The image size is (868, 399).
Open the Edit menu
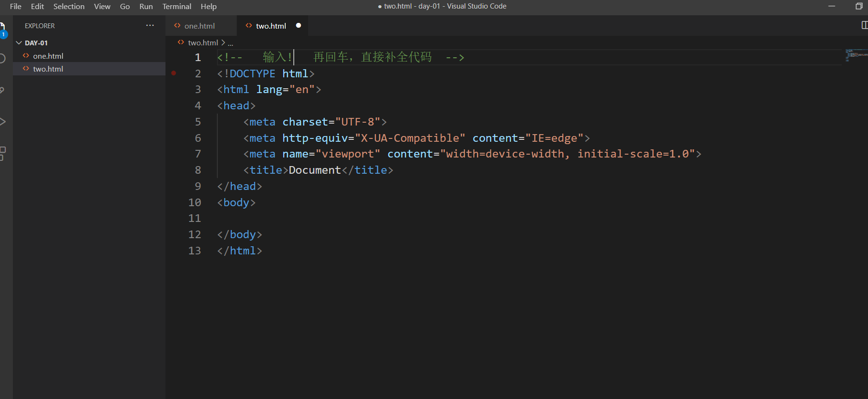click(x=37, y=6)
